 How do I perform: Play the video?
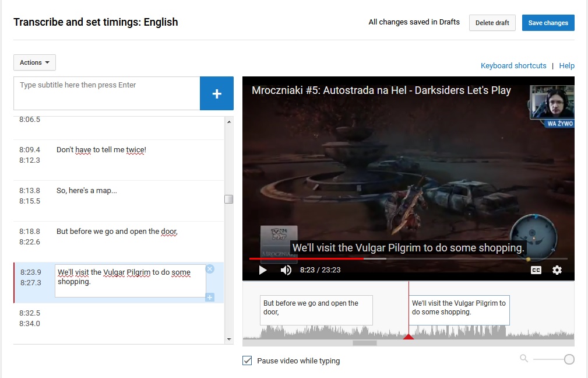coord(263,270)
